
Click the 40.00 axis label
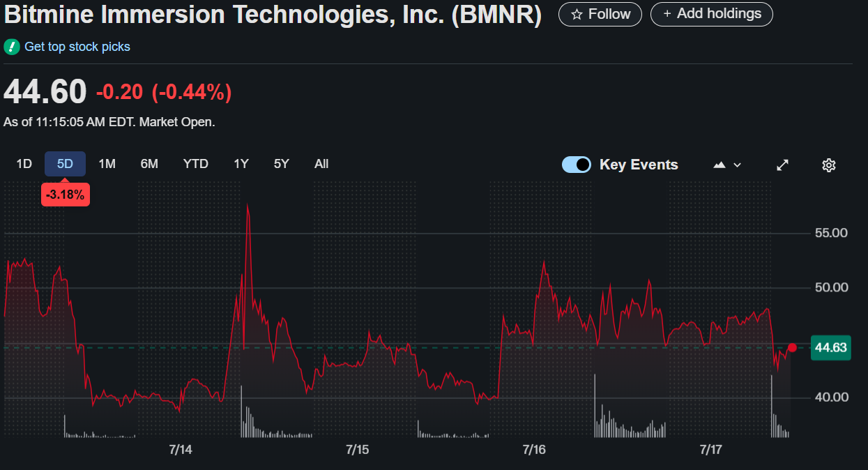coord(831,397)
